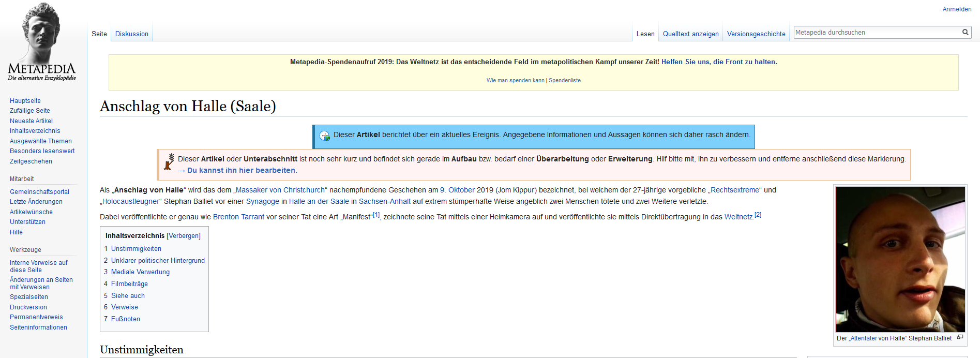Open Zufällige Seite link
The image size is (980, 358).
30,111
